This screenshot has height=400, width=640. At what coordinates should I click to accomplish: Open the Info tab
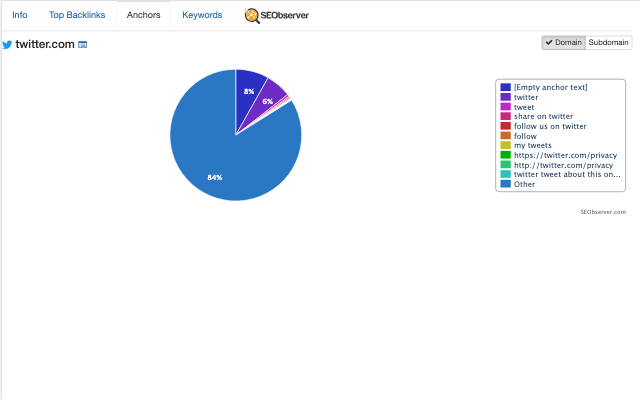point(20,15)
